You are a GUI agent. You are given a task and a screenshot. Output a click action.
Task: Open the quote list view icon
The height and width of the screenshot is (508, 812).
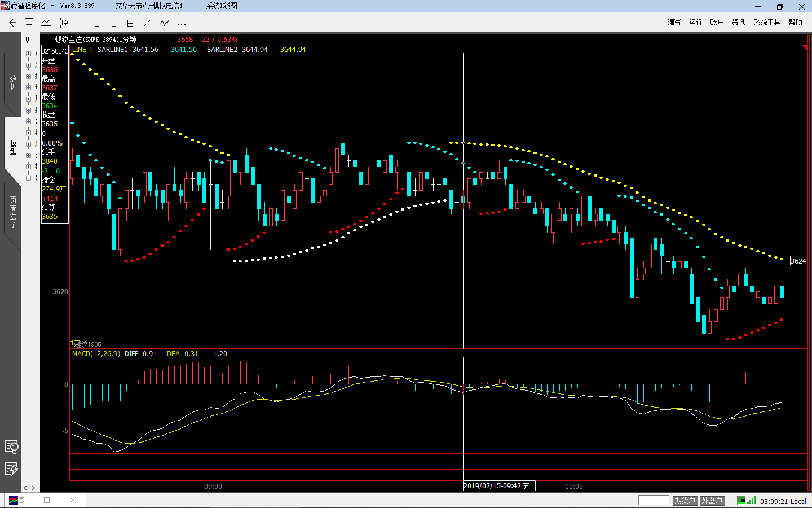point(29,23)
